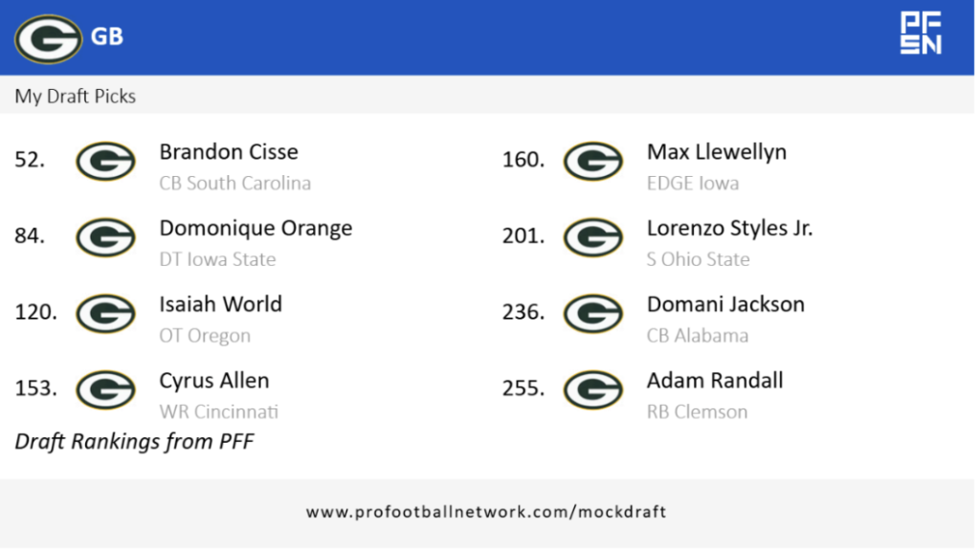Click the Packers logo beside pick 160
The image size is (980, 552).
(593, 161)
